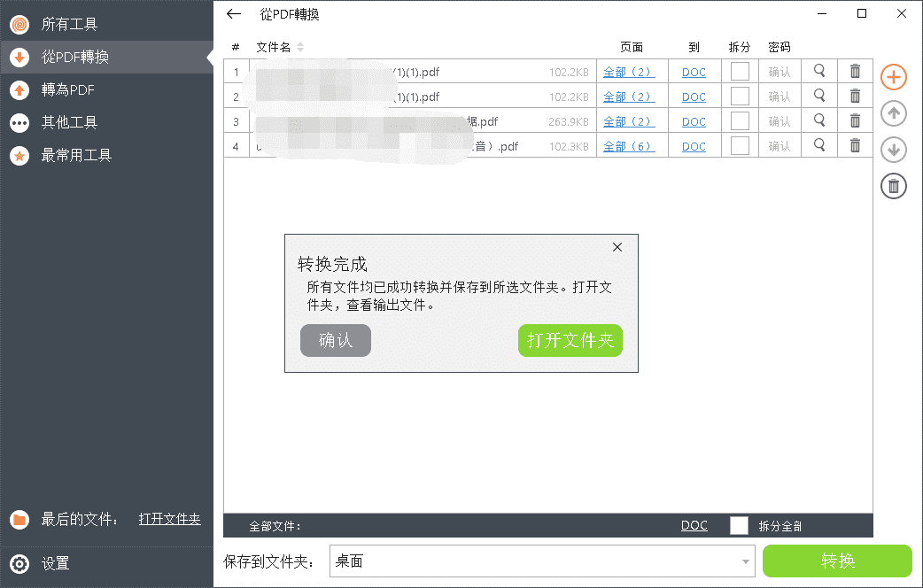Select 從PDF轉換 in the sidebar
This screenshot has height=588, width=923.
[106, 57]
